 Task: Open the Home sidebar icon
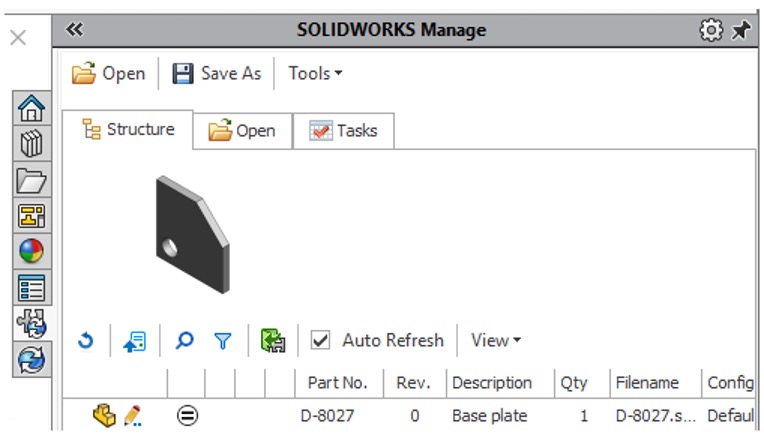[32, 108]
